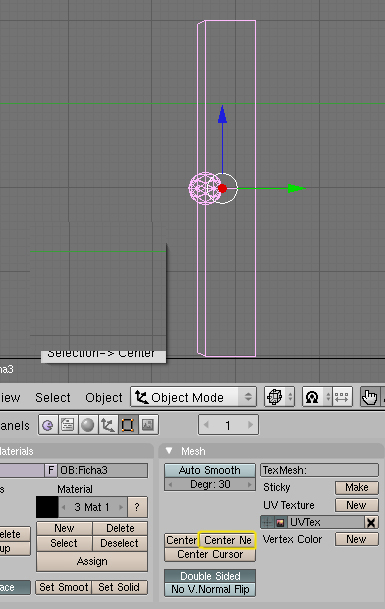Click Make beside Sticky
The width and height of the screenshot is (385, 609).
[357, 487]
